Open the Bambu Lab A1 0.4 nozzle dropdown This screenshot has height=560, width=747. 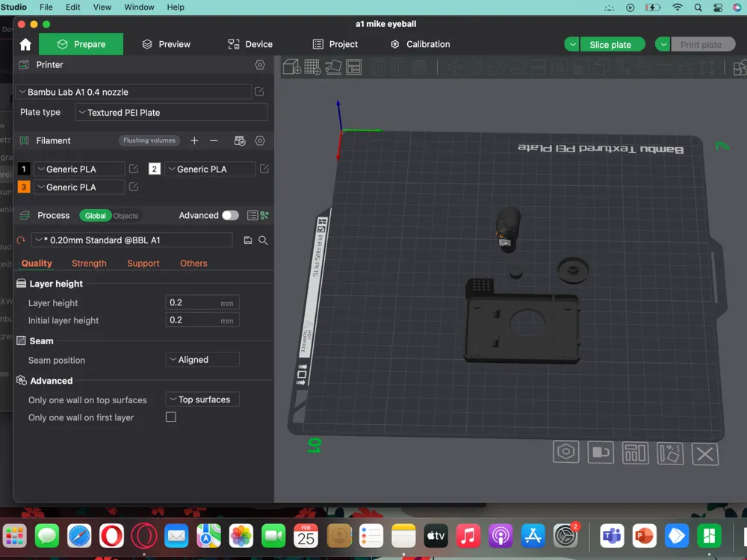134,92
